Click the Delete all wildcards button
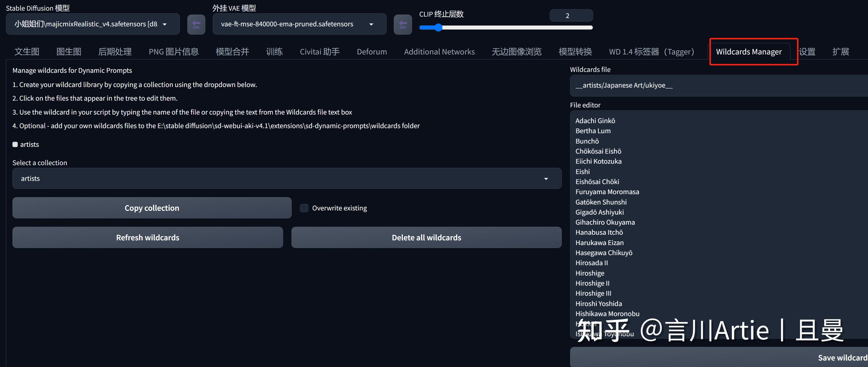 coord(426,237)
